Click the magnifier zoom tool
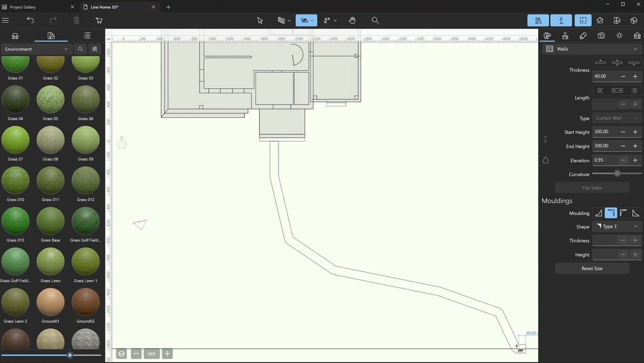The width and height of the screenshot is (644, 363). click(x=375, y=20)
